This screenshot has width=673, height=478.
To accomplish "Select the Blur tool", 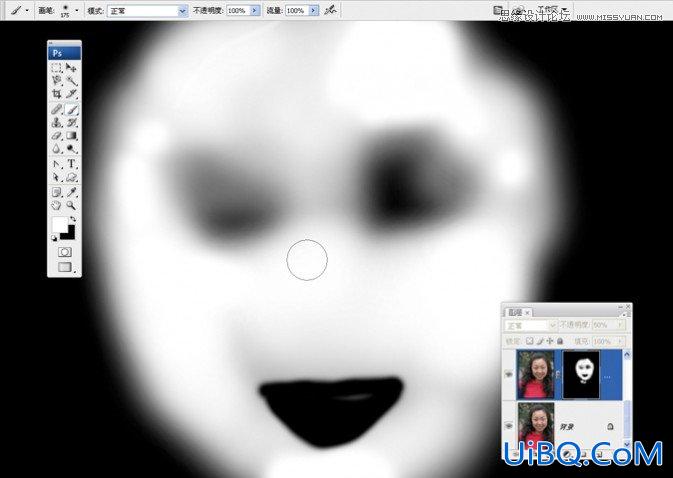I will pos(57,149).
